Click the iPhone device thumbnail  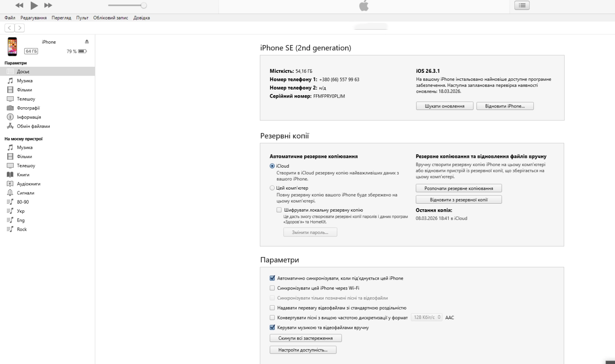[x=12, y=46]
